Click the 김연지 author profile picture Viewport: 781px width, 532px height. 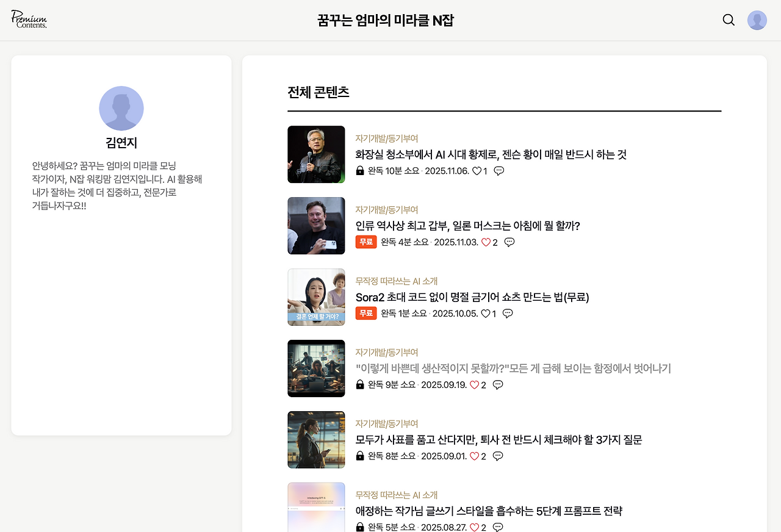pyautogui.click(x=121, y=109)
